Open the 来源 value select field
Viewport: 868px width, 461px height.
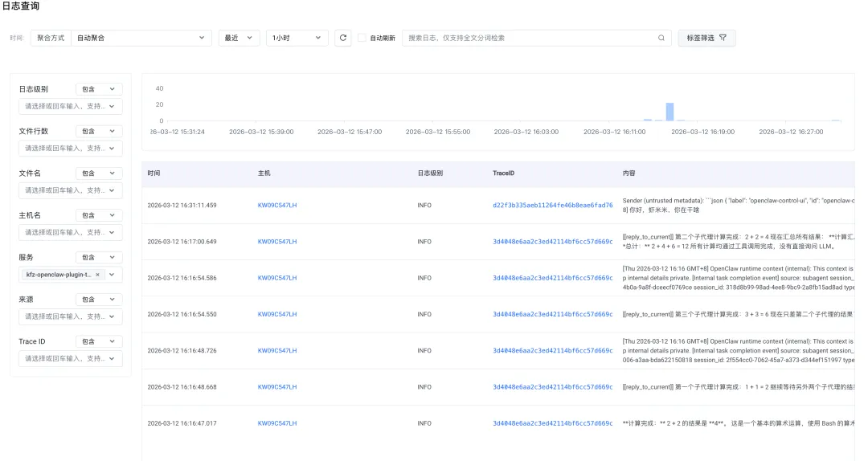[70, 316]
